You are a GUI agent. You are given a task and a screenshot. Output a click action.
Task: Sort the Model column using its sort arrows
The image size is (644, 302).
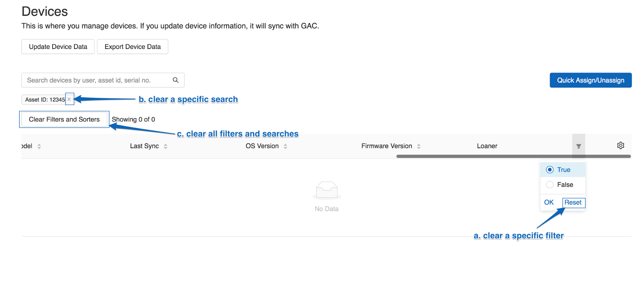point(39,146)
